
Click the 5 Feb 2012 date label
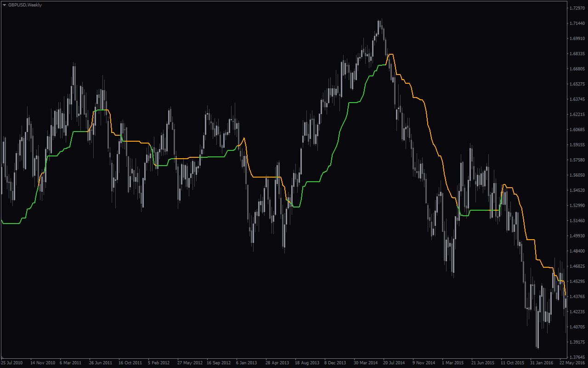tap(159, 363)
